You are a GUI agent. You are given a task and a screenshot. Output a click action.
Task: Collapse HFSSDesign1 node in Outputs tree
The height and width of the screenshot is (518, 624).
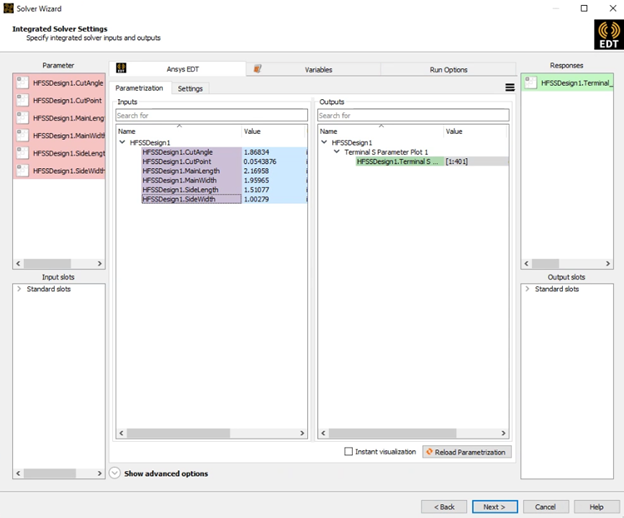tap(324, 142)
